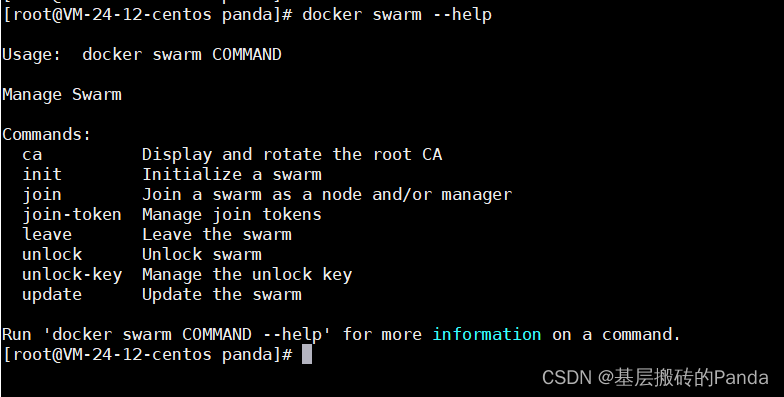Screen dimensions: 784x397
Task: Click the terminal cursor block at the prompt
Action: tap(307, 354)
